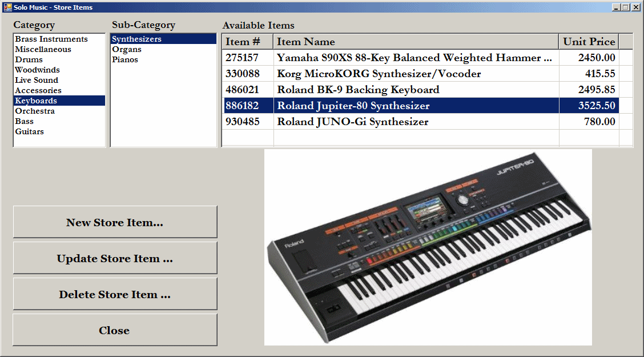This screenshot has height=357, width=644.
Task: Select Miscellaneous category
Action: [x=59, y=49]
